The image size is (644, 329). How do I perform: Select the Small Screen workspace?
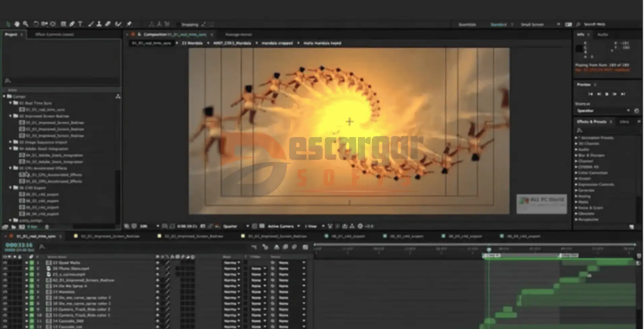532,25
